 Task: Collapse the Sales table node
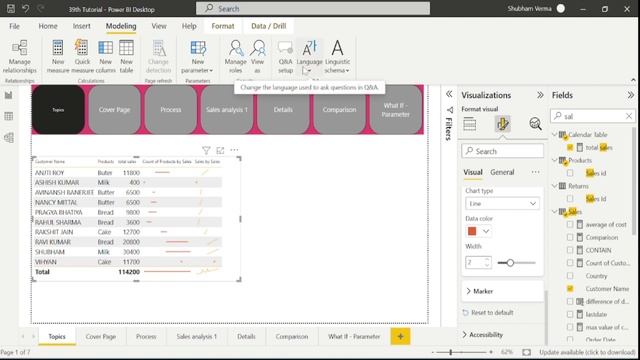tap(555, 211)
